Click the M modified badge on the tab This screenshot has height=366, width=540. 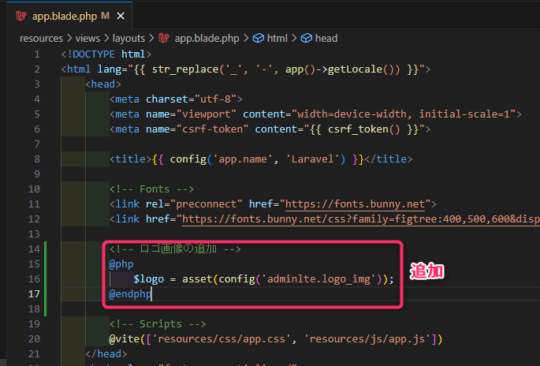[105, 16]
